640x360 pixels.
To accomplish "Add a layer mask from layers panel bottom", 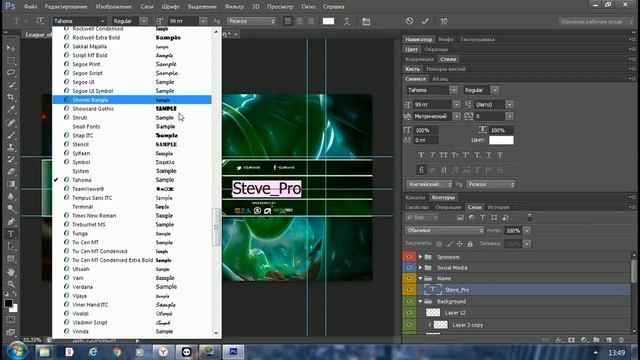I will click(x=571, y=340).
